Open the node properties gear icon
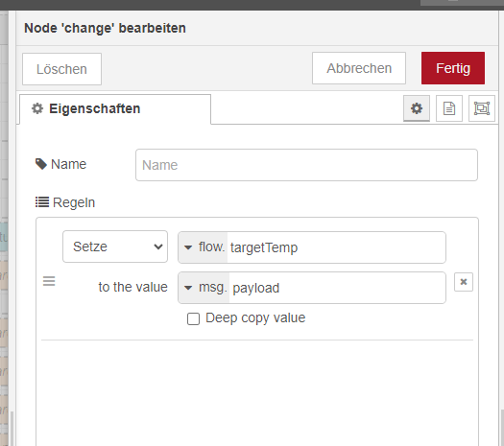Image resolution: width=504 pixels, height=446 pixels. point(417,108)
